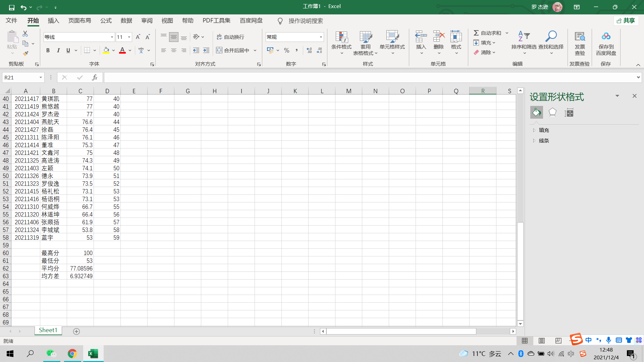The image size is (644, 362).
Task: Click the 共享 share button
Action: point(626,21)
